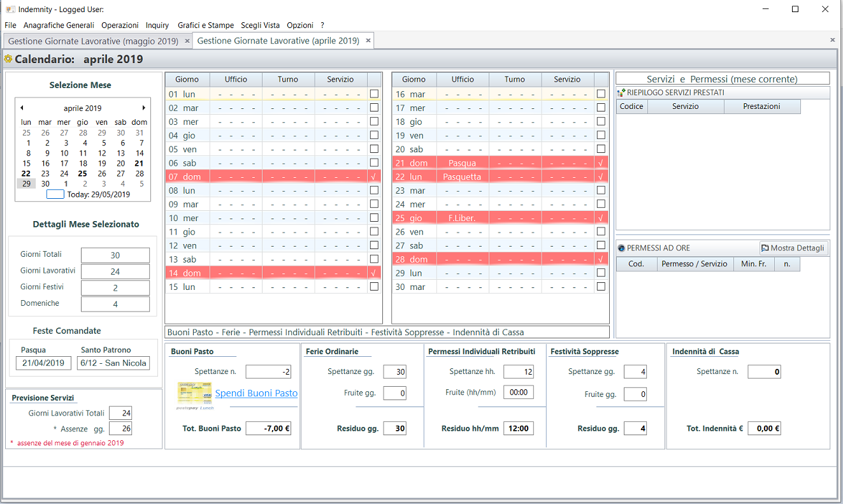Uncheck the 07 dom row checkbox

pos(374,176)
